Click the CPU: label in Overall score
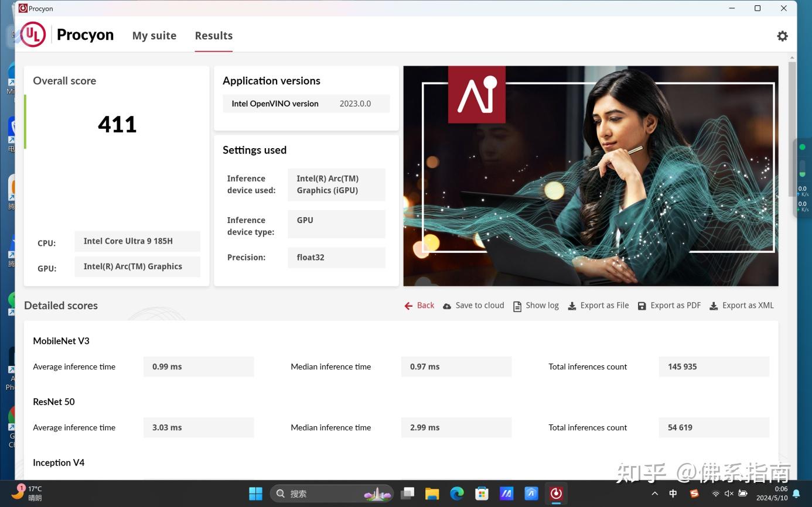Image resolution: width=812 pixels, height=507 pixels. tap(46, 243)
